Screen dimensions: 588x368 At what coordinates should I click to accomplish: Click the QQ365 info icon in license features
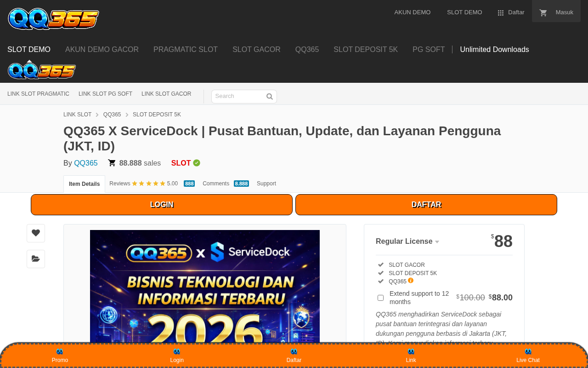tap(411, 280)
